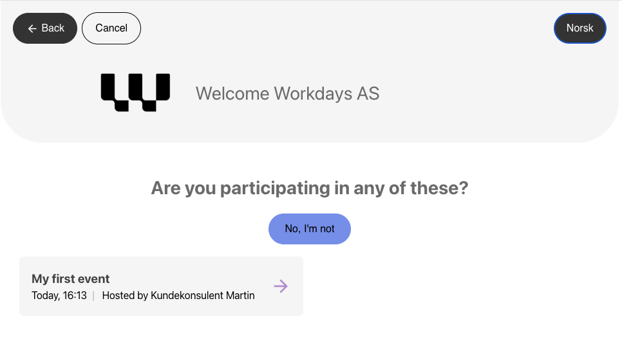Click the "Are you participating in any of these?" question
The image size is (622, 364).
(x=310, y=188)
